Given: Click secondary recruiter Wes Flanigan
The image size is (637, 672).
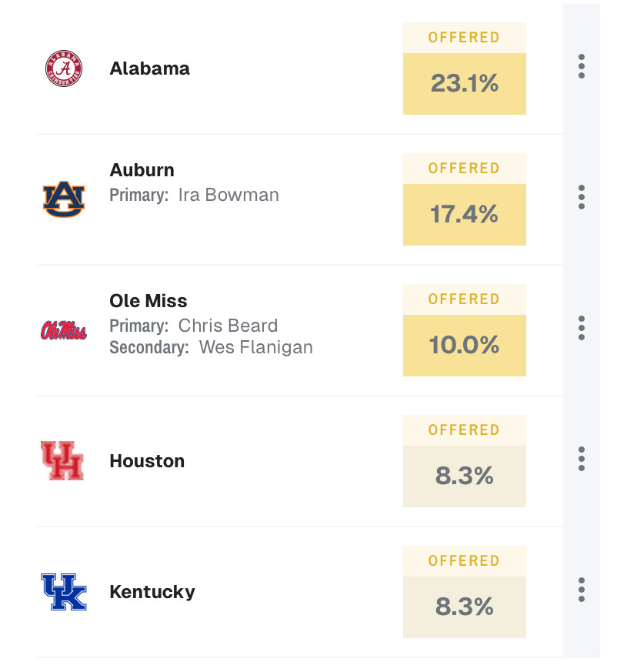Looking at the screenshot, I should pyautogui.click(x=255, y=347).
